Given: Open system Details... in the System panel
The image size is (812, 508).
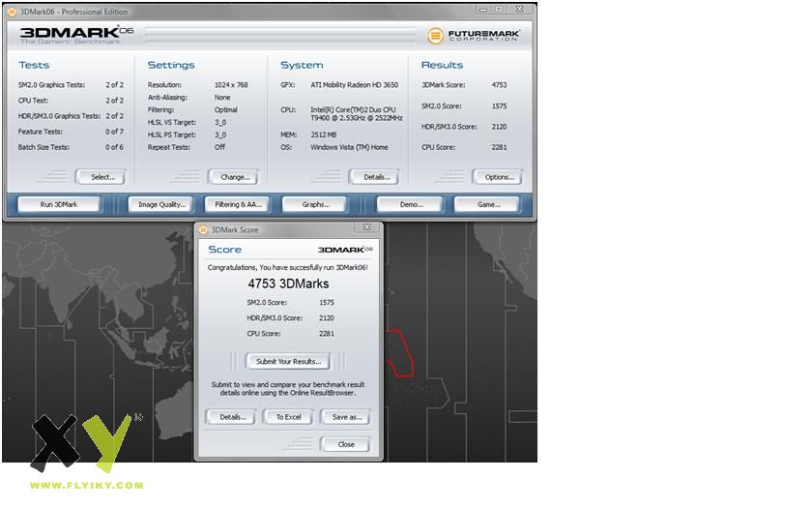Looking at the screenshot, I should click(376, 177).
